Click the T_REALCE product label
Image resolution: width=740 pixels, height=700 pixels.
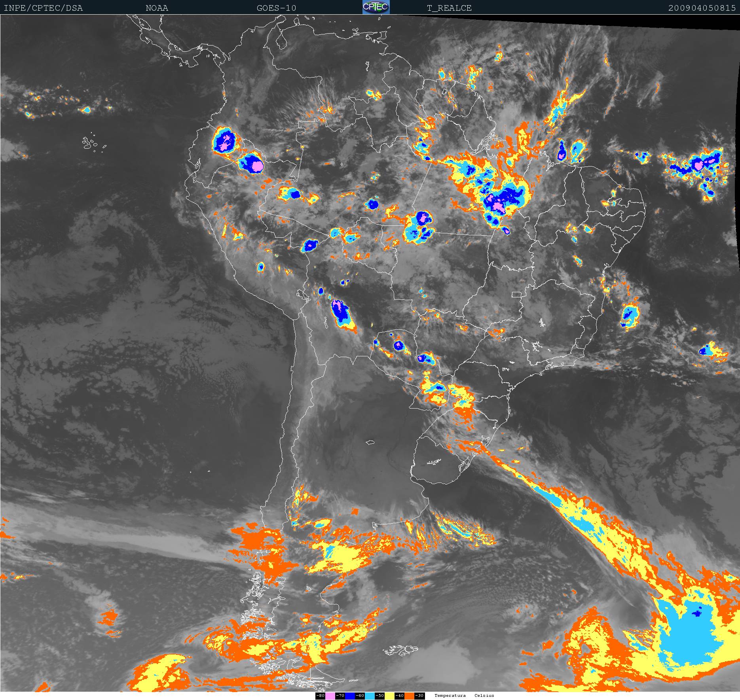pyautogui.click(x=449, y=8)
